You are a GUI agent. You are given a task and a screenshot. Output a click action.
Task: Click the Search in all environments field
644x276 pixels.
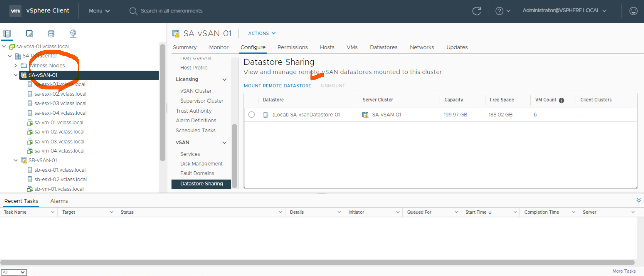(172, 11)
